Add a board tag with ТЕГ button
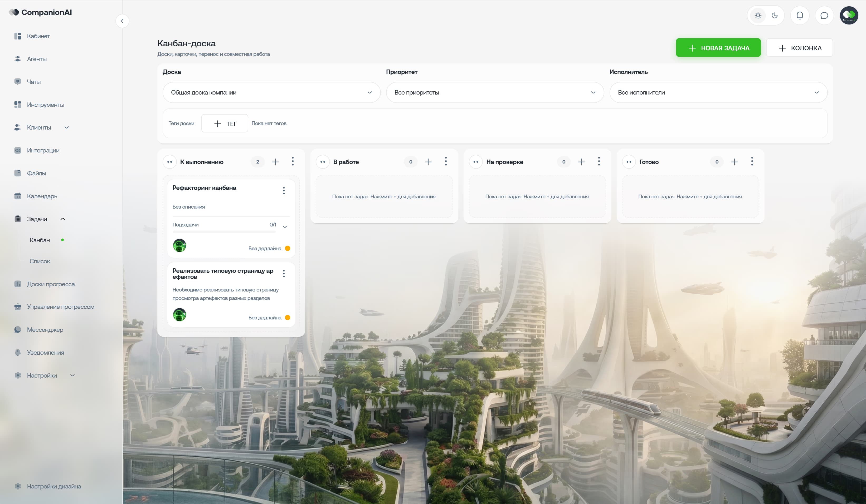866x504 pixels. click(x=225, y=123)
